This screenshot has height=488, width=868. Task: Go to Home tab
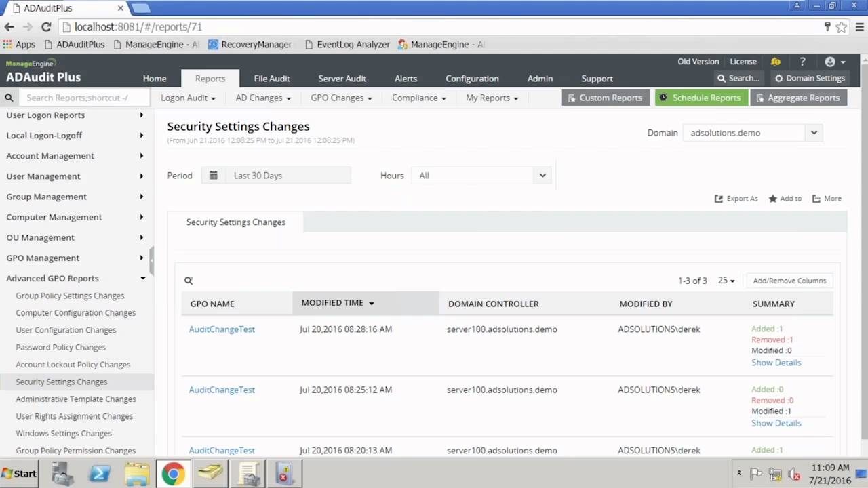click(x=155, y=79)
